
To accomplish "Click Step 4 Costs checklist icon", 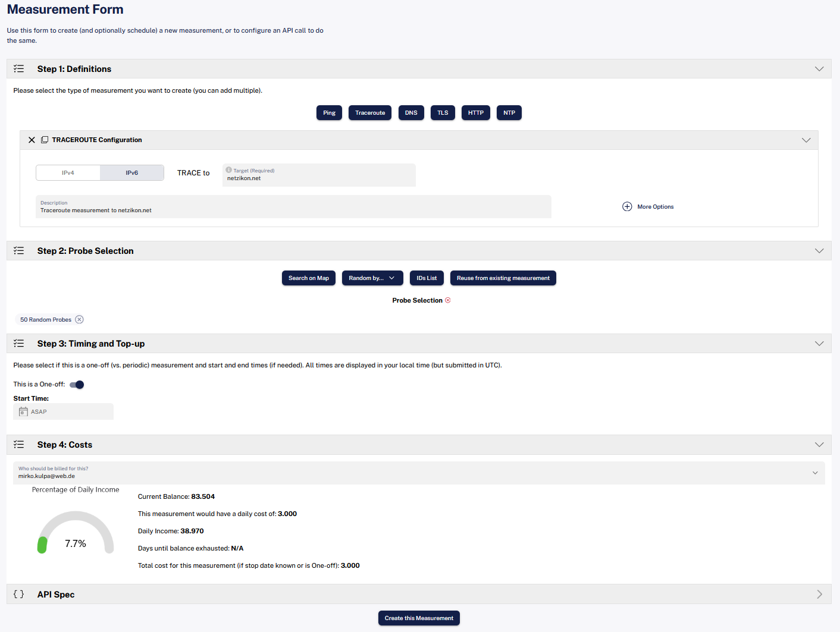I will click(19, 445).
